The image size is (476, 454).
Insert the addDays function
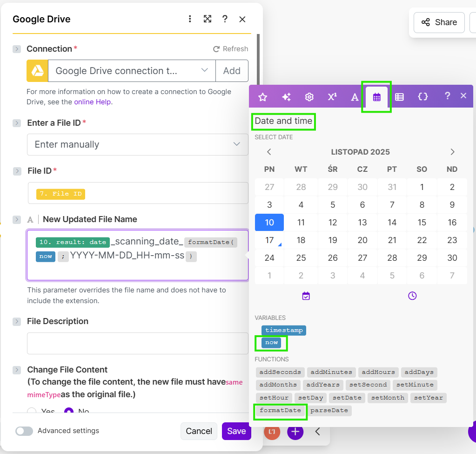point(419,372)
